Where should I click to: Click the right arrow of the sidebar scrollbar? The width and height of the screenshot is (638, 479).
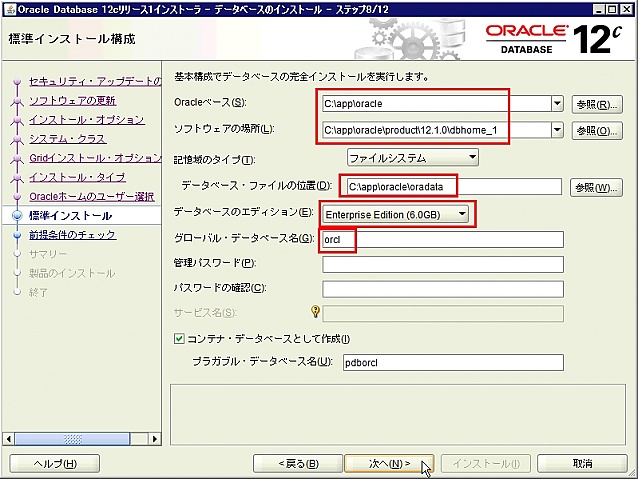tap(154, 439)
